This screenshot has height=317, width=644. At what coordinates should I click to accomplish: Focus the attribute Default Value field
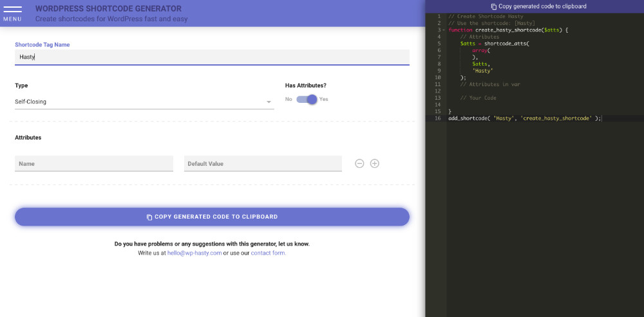(x=263, y=164)
